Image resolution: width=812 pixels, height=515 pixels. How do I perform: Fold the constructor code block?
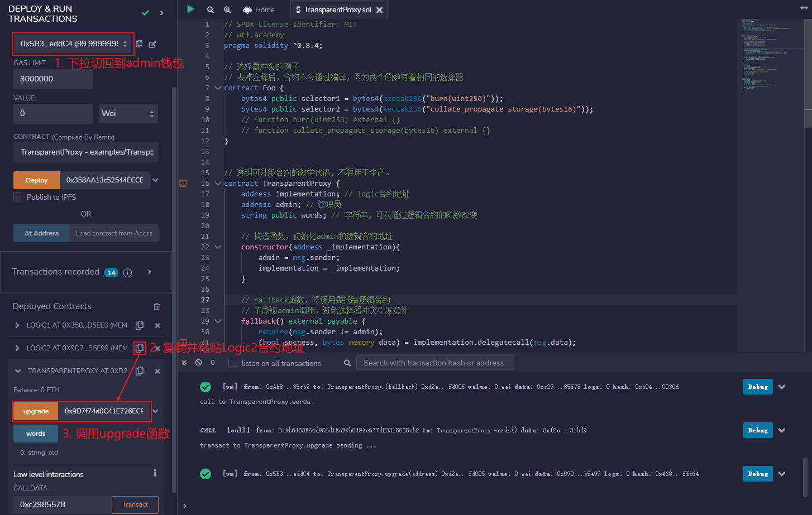(218, 247)
